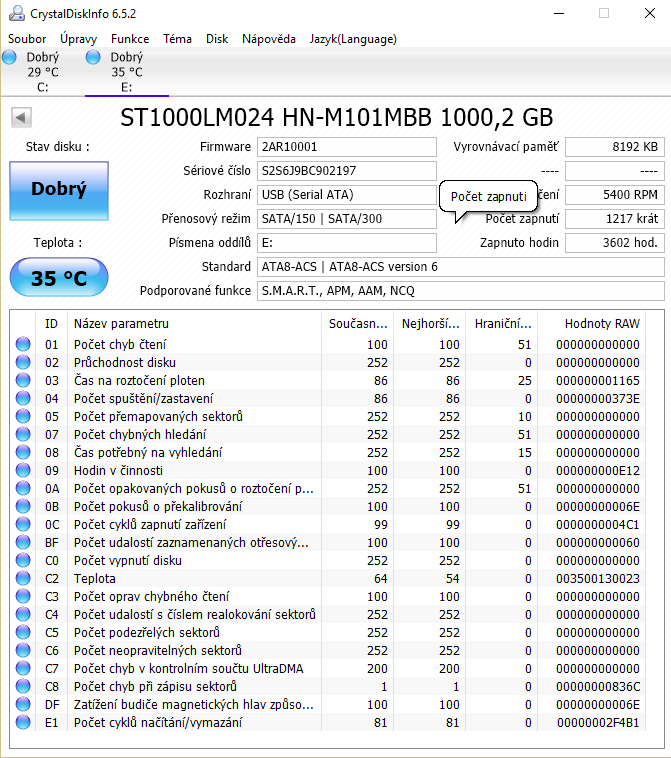Image resolution: width=671 pixels, height=758 pixels.
Task: Click the buffer size field 8192 KB
Action: pyautogui.click(x=615, y=147)
